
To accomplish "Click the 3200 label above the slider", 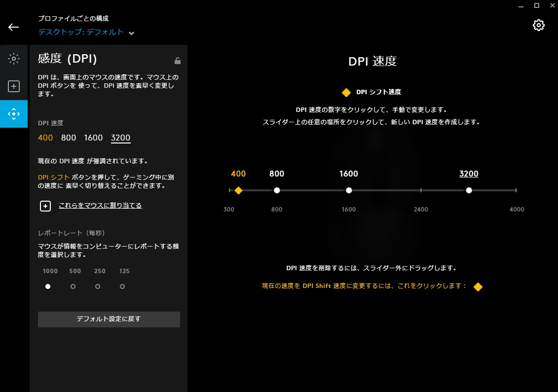I will [x=469, y=174].
